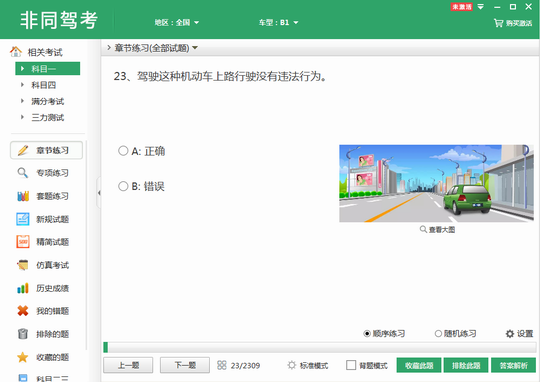
Task: Expand the 科目四 tree item
Action: click(x=22, y=85)
